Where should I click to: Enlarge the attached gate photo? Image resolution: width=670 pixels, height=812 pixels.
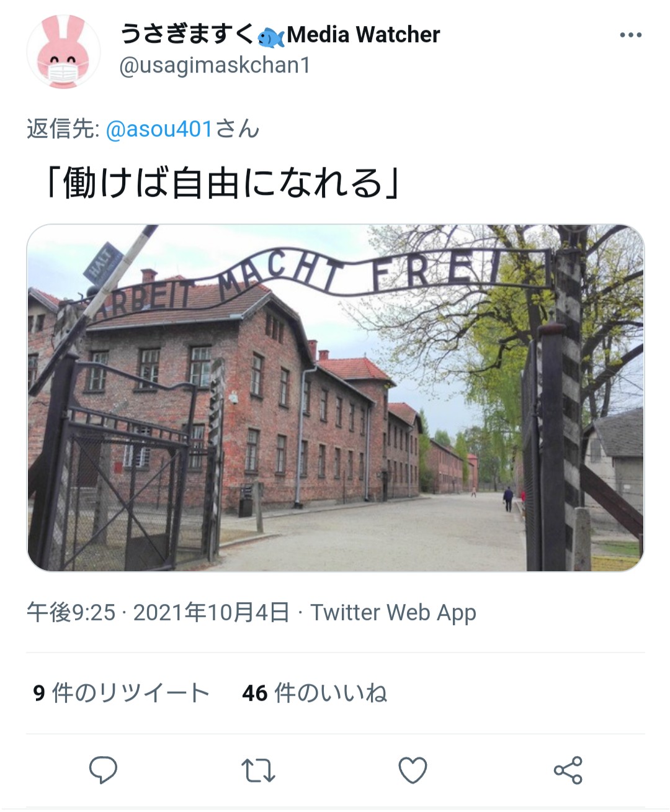(336, 397)
